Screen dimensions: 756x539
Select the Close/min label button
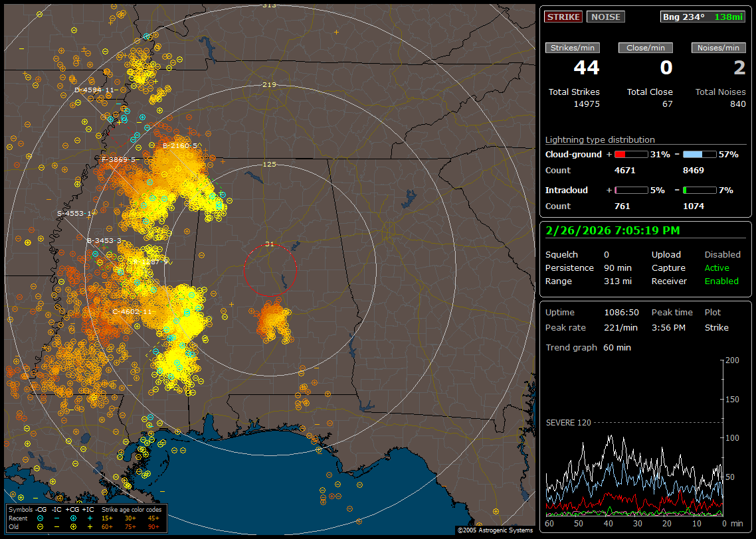click(x=646, y=48)
